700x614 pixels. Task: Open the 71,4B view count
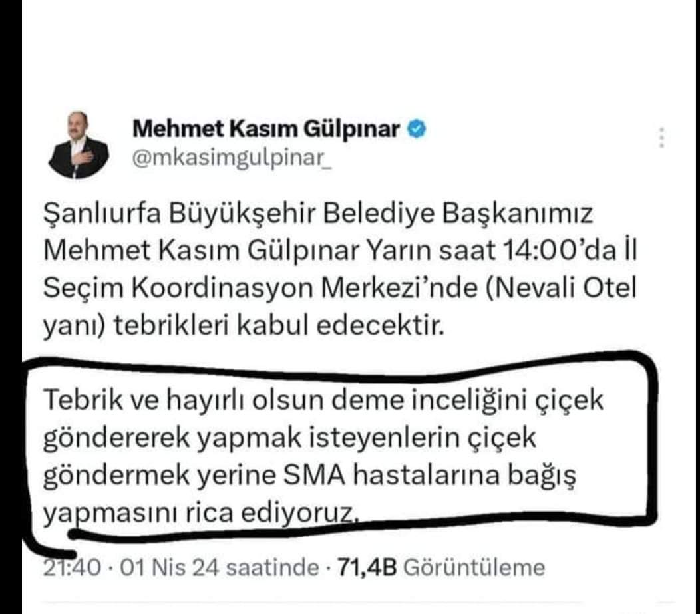click(x=367, y=568)
